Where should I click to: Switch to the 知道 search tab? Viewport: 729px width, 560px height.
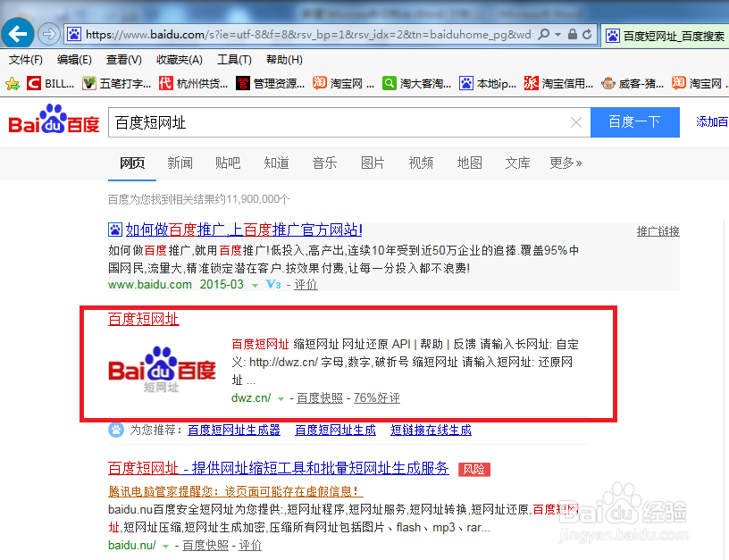(276, 163)
